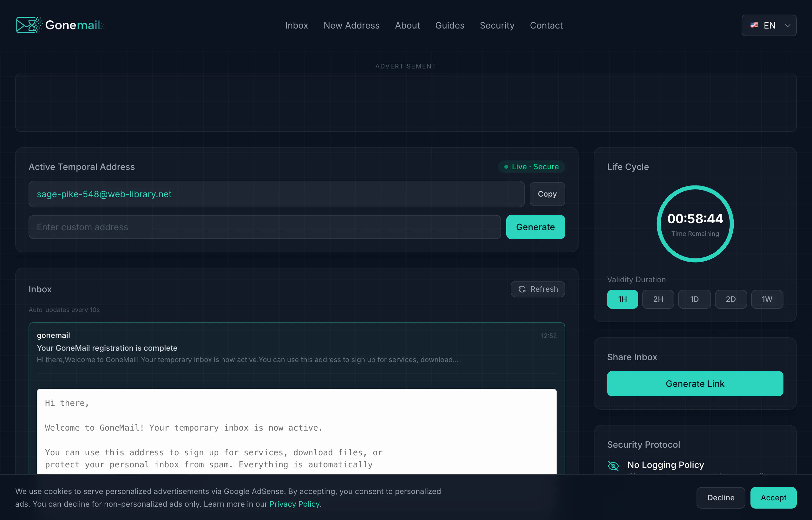Click the 'Validity Duration' label
The width and height of the screenshot is (812, 520).
pyautogui.click(x=636, y=280)
